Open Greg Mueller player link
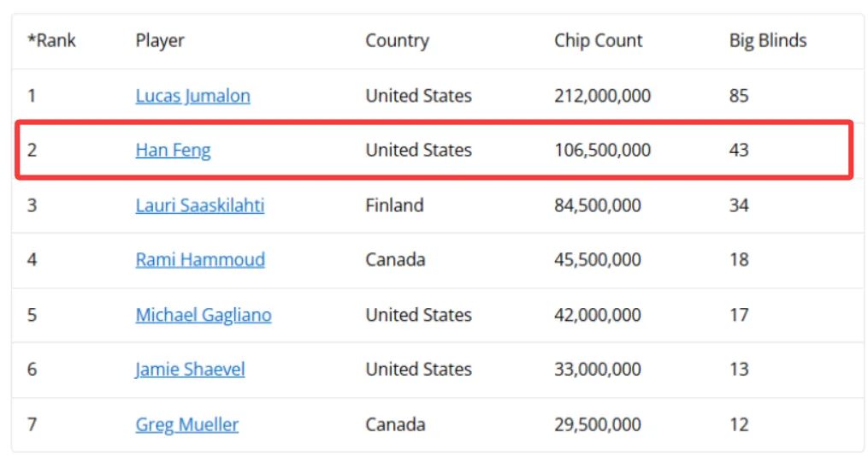Viewport: 868px width, 456px height. [x=186, y=425]
